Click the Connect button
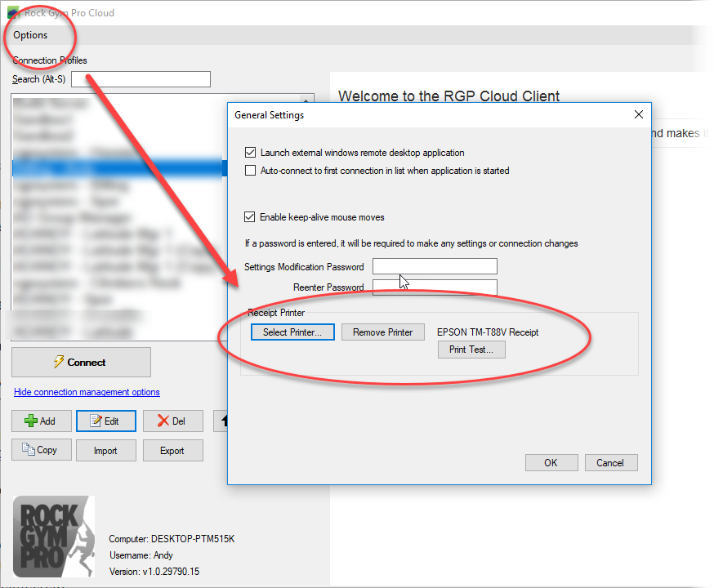The width and height of the screenshot is (714, 588). (81, 363)
